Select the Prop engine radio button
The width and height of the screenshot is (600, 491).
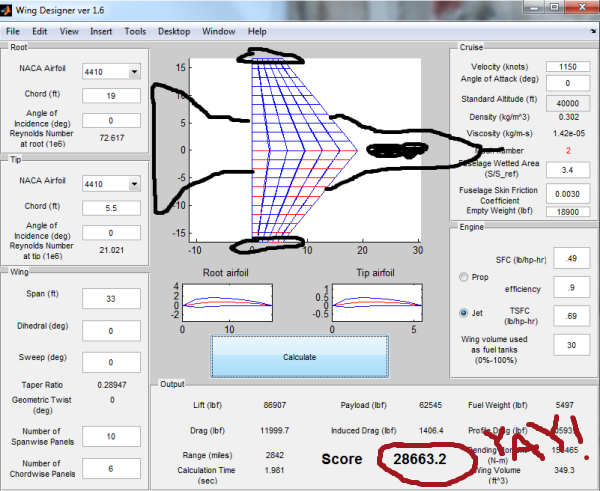coord(464,276)
